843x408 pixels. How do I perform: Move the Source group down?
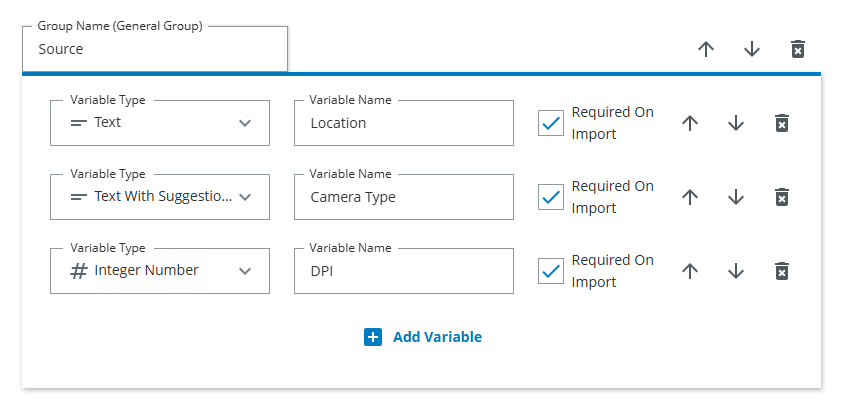(x=752, y=49)
